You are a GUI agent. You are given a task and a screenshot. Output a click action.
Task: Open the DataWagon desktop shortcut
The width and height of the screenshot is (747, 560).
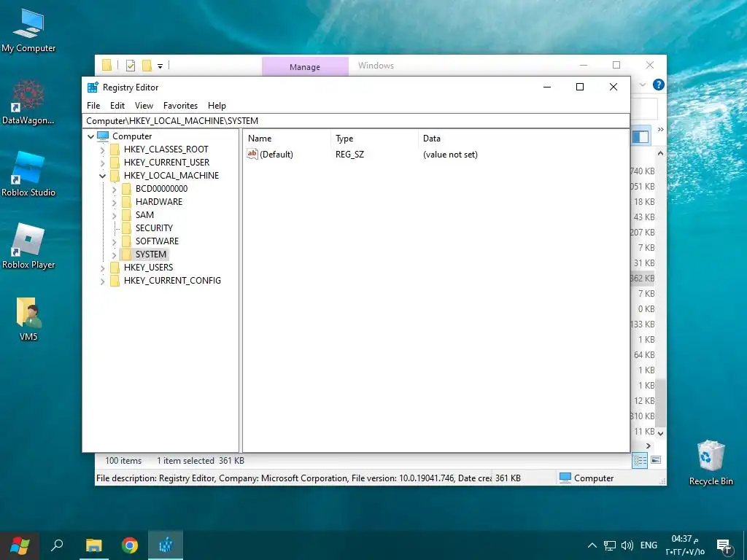click(28, 102)
